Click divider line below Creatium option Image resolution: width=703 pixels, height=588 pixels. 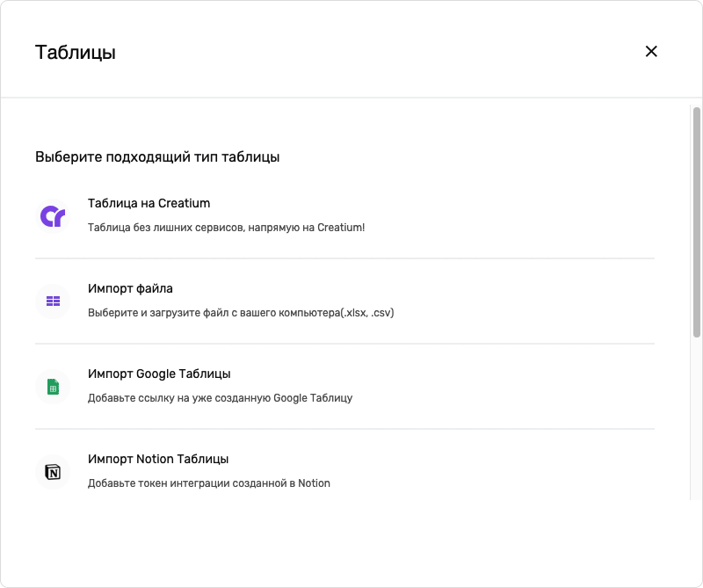coord(344,258)
